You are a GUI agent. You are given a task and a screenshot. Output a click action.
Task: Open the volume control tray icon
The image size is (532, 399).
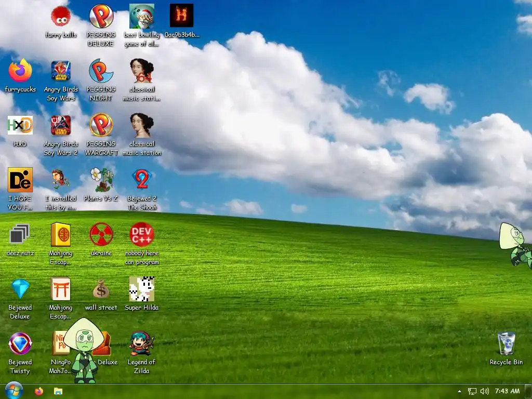(x=485, y=391)
